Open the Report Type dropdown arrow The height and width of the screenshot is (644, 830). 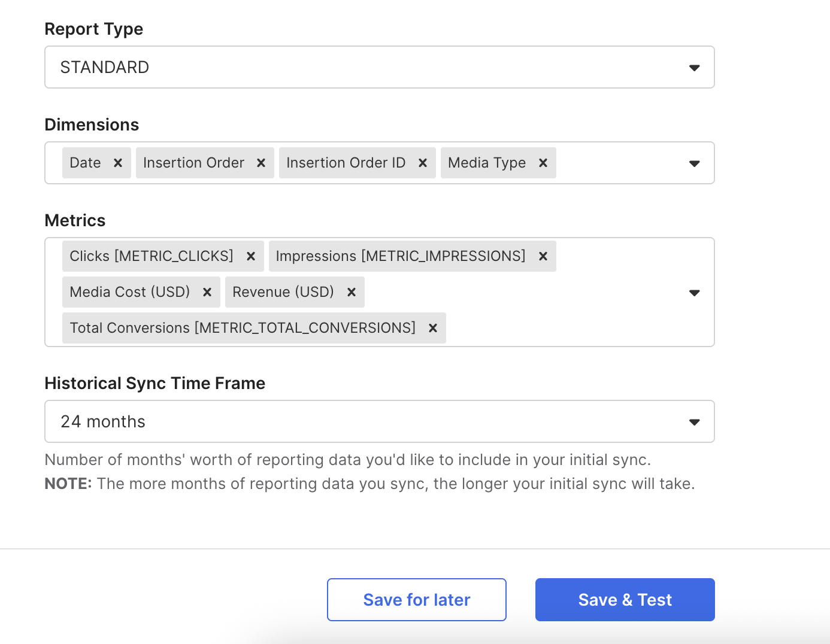tap(694, 68)
